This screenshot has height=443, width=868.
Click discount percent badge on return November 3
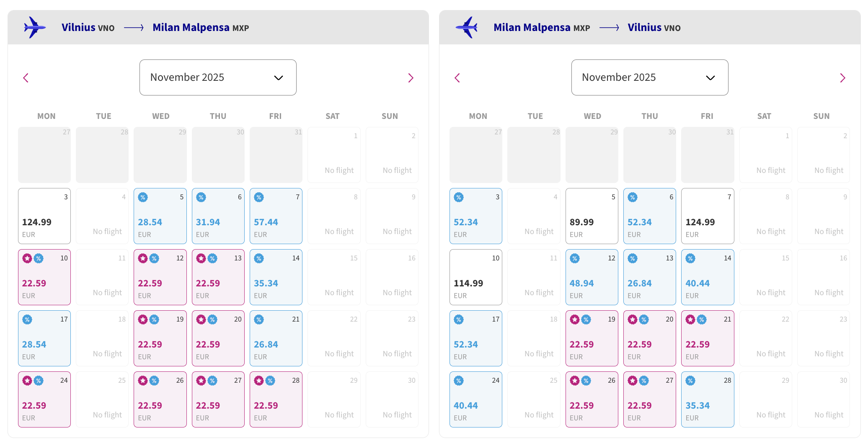(x=459, y=197)
